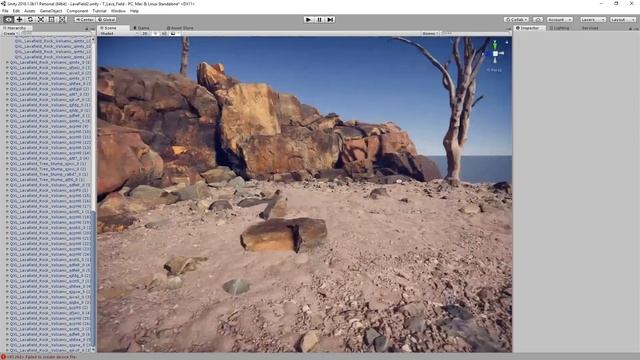The height and width of the screenshot is (360, 640).
Task: Click the Inspector panel lock icon
Action: coord(630,29)
